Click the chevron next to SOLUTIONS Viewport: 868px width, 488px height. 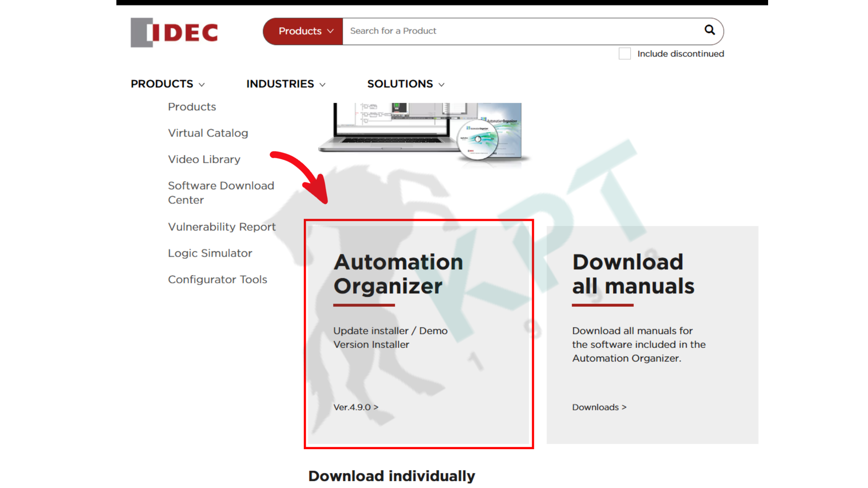coord(441,84)
